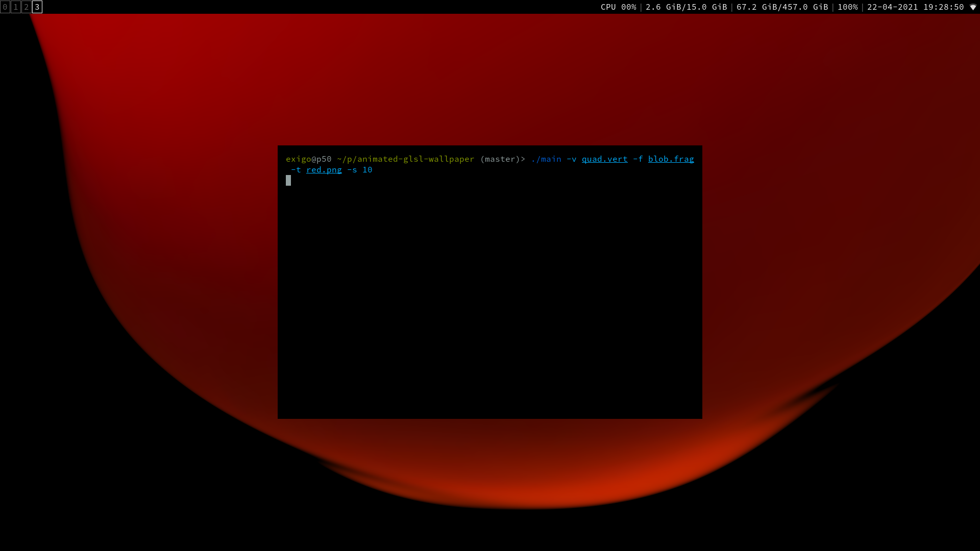The height and width of the screenshot is (551, 980).
Task: Open the blob.frag file link
Action: pyautogui.click(x=671, y=159)
